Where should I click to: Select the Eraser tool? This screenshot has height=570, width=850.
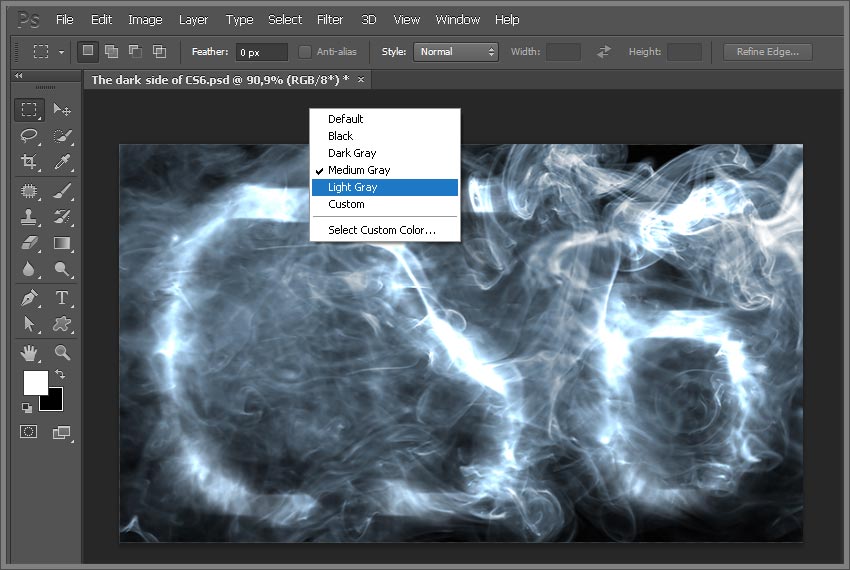(29, 243)
